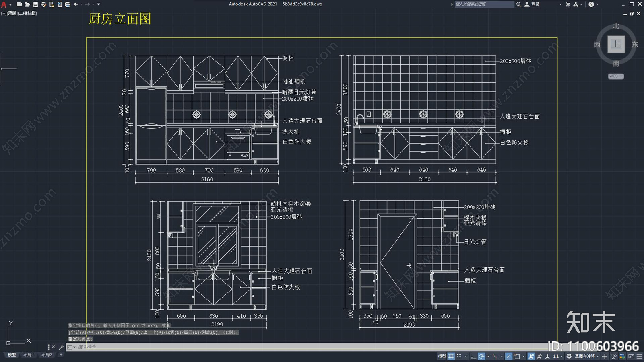Focus the keyword search box in title bar
This screenshot has width=644, height=362.
(484, 4)
